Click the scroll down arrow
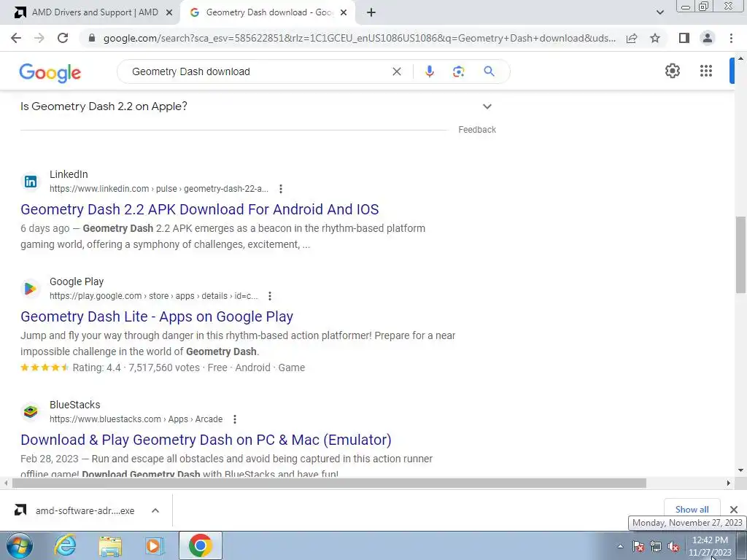This screenshot has height=560, width=747. point(740,470)
